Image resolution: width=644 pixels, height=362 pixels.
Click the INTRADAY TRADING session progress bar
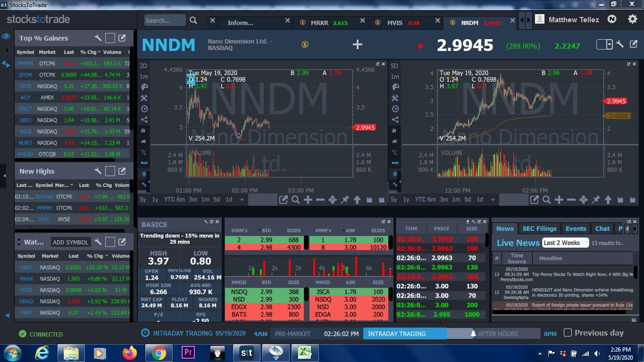click(x=405, y=334)
